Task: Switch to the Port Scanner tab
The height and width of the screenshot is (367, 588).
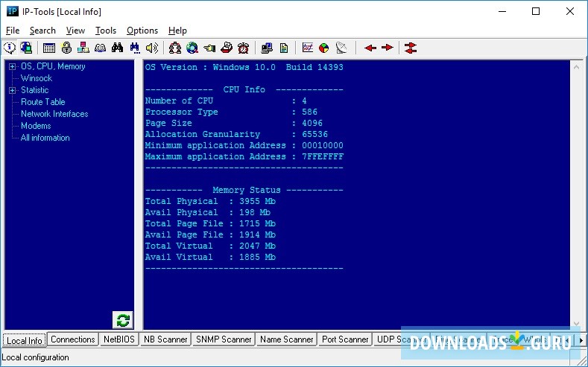Action: point(345,339)
